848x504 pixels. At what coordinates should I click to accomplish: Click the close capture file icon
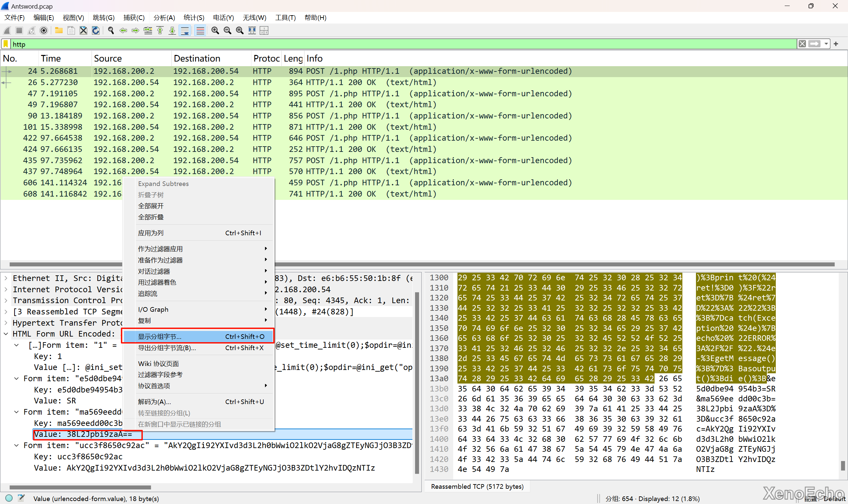tap(83, 30)
